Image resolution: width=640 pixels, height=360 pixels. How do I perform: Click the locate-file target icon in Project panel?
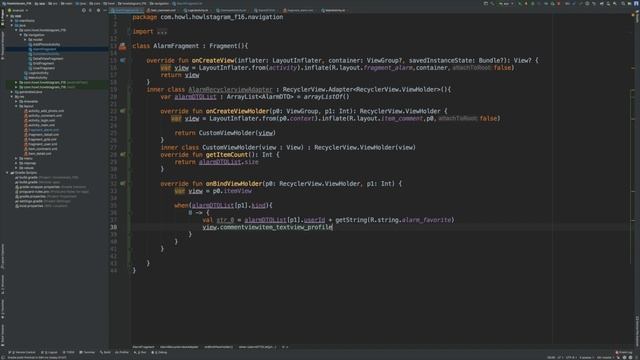pos(84,11)
